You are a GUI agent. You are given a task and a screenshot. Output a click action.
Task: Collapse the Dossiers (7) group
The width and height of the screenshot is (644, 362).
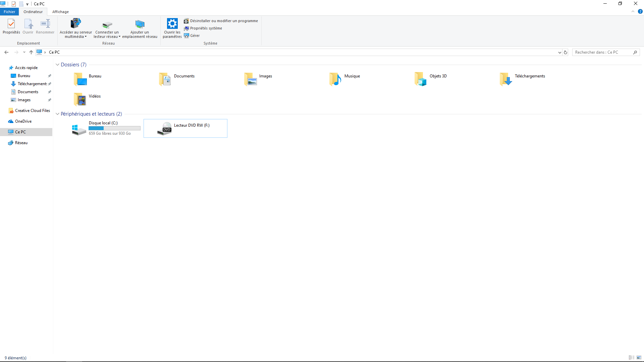[x=57, y=65]
